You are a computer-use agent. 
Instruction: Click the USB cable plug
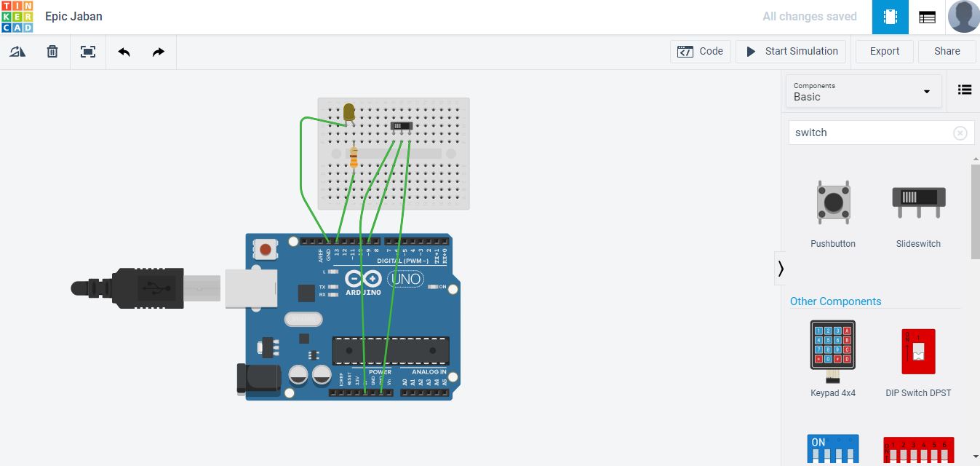(x=146, y=287)
